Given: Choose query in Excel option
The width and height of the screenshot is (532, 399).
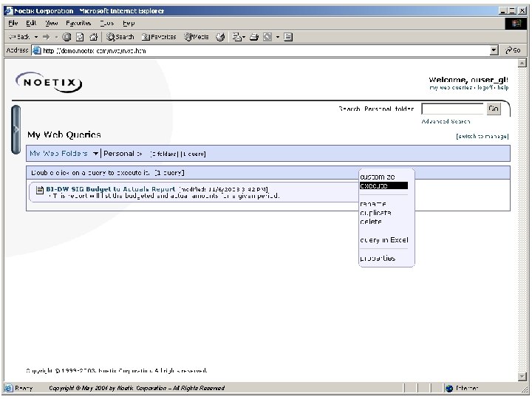Looking at the screenshot, I should tap(384, 239).
